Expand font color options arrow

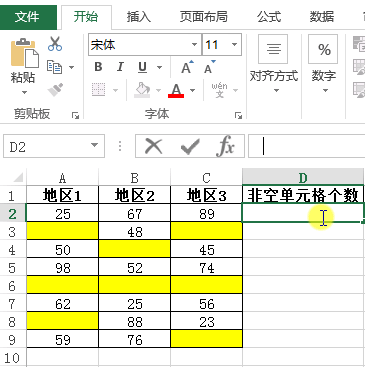[x=192, y=90]
